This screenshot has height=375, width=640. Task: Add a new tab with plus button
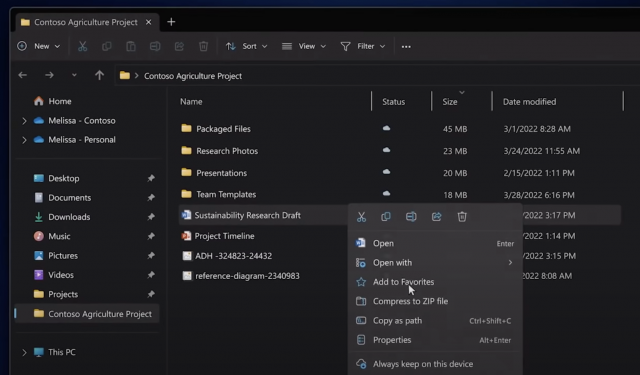171,22
